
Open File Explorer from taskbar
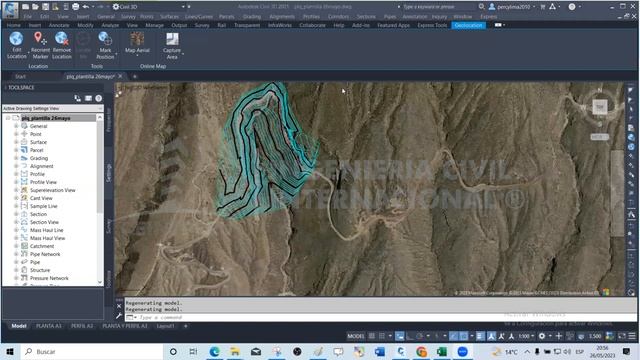point(235,351)
